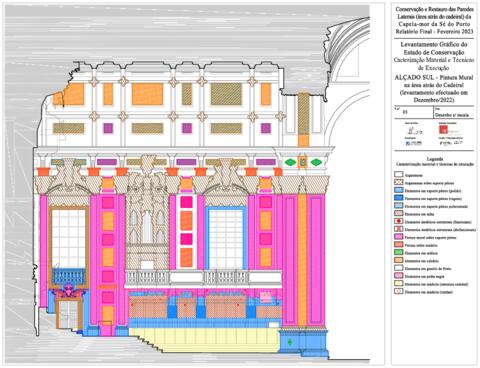Click the legend label 'Elementos em pedra negra'
Viewport: 480px width, 368px height.
[x=424, y=276]
